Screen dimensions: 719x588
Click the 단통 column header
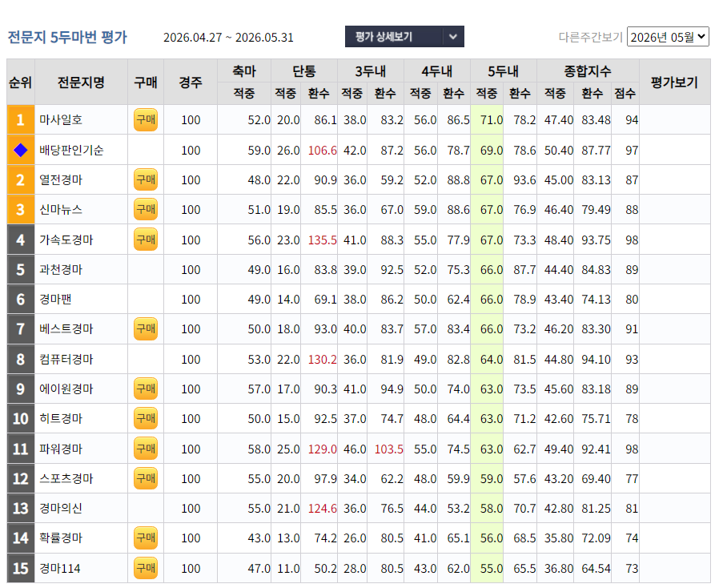coord(304,71)
